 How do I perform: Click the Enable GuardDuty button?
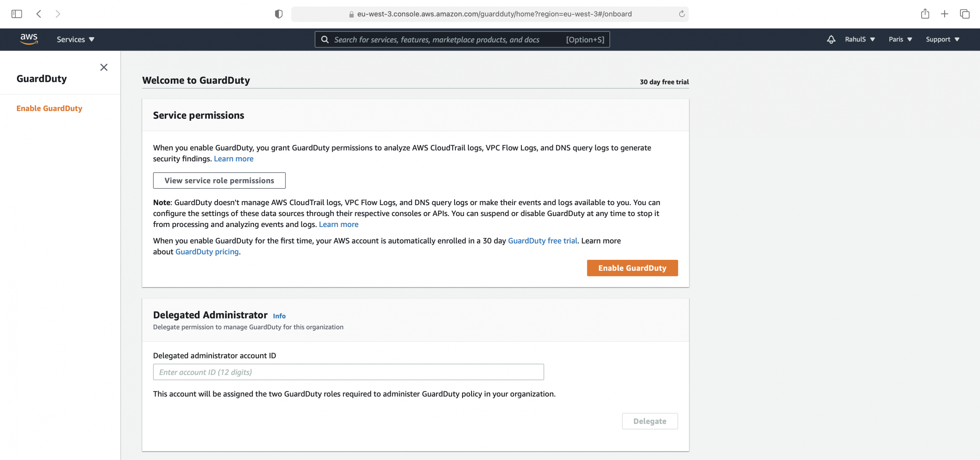pos(632,268)
